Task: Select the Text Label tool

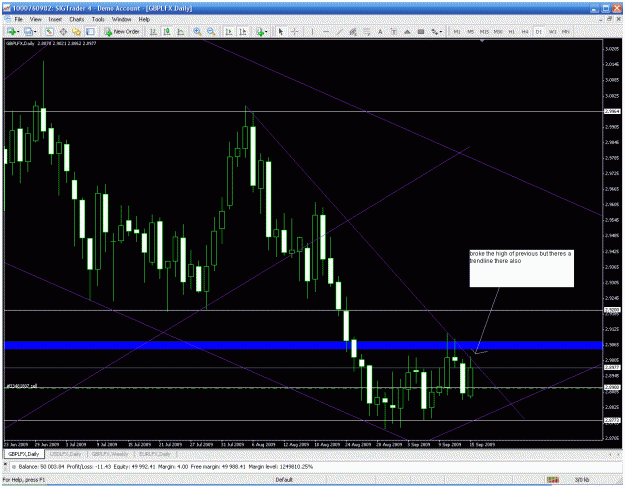Action: tap(393, 31)
